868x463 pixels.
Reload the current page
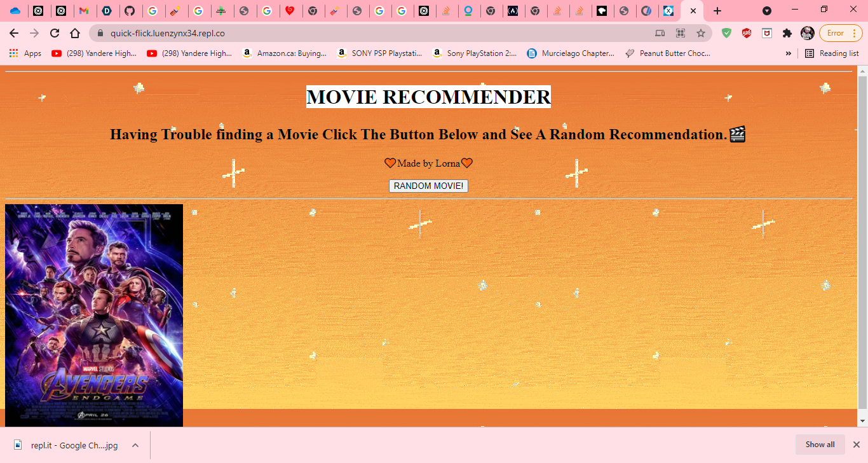55,33
